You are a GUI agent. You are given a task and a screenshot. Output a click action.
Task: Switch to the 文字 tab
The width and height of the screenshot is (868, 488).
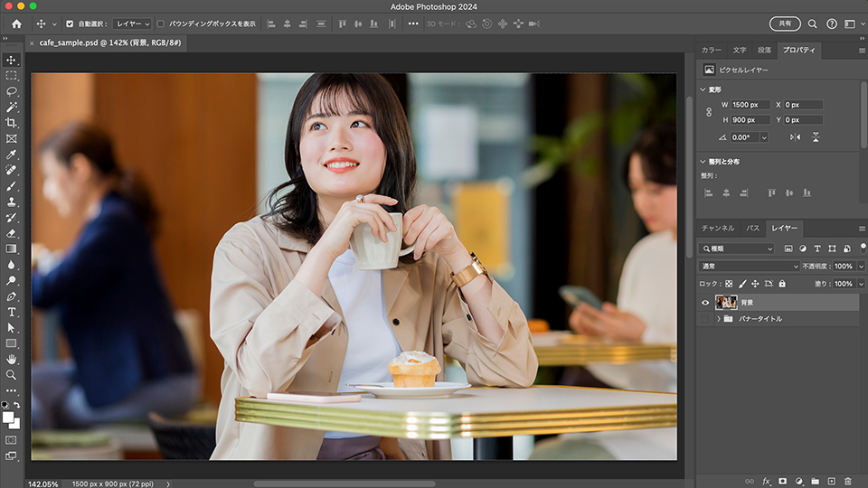coord(740,51)
